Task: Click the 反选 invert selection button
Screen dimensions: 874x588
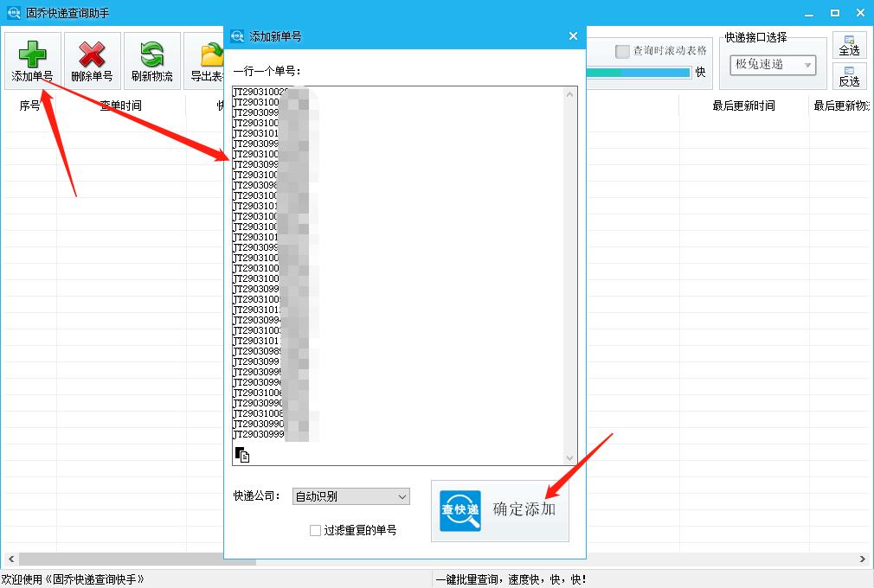Action: pos(849,76)
